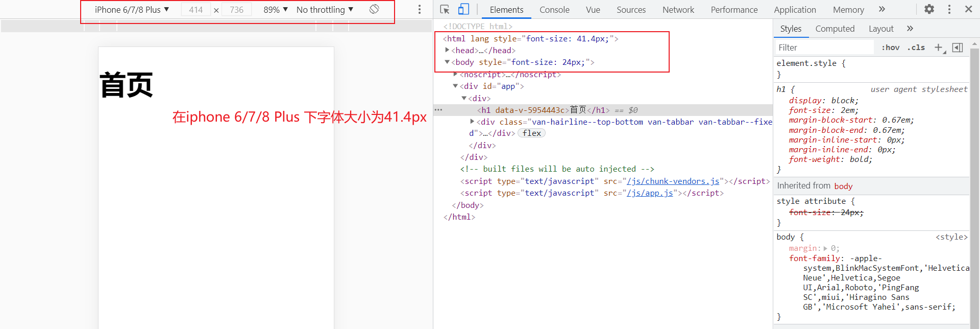This screenshot has height=329, width=980.
Task: Select the Styles pane tab
Action: point(791,29)
